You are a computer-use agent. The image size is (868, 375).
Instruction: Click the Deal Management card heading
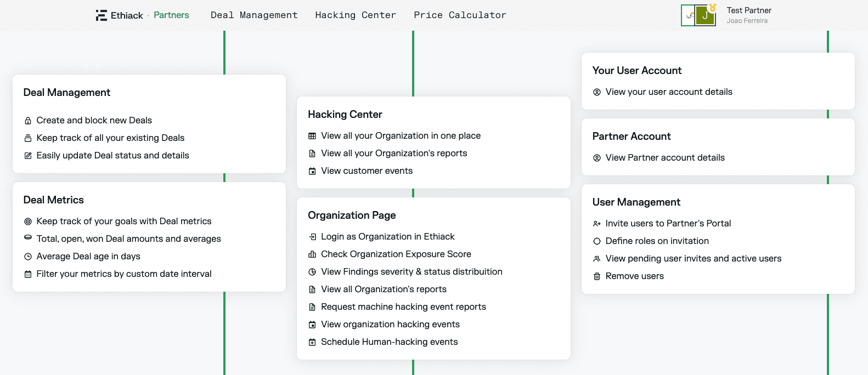click(x=67, y=93)
